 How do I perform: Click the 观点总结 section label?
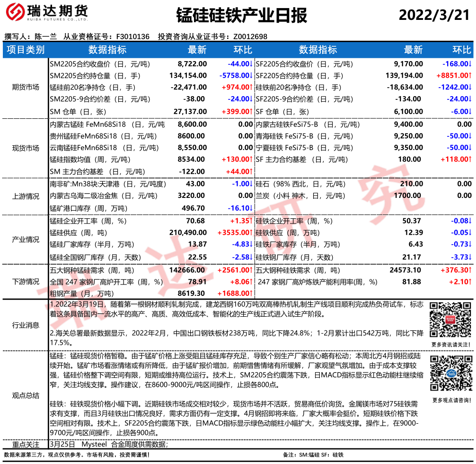coord(26,395)
